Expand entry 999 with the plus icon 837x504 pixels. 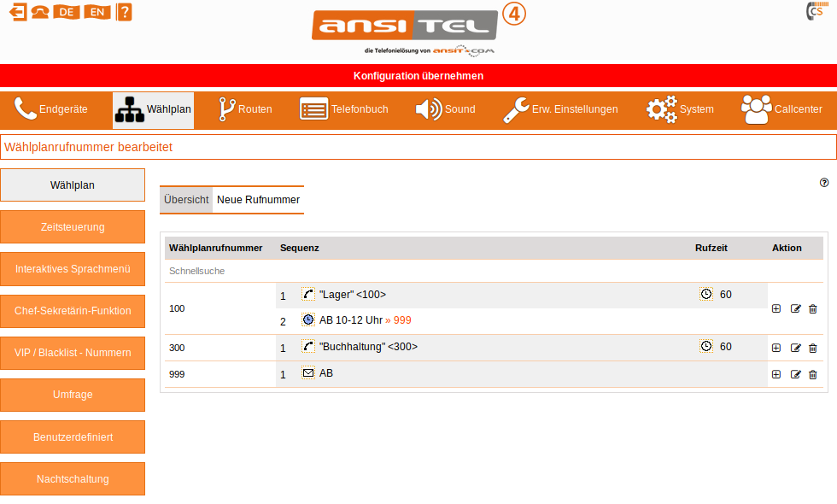tap(776, 374)
